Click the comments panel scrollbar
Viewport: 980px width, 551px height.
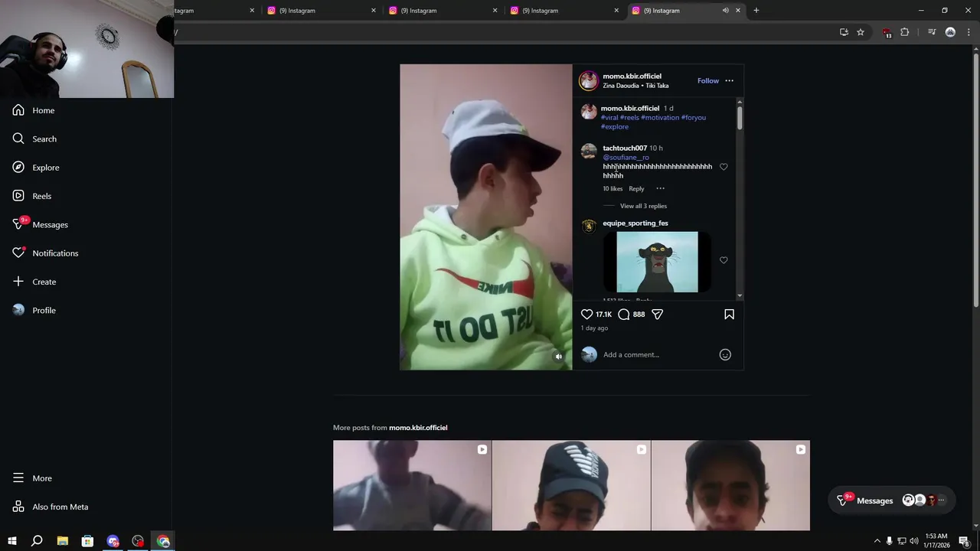(740, 117)
